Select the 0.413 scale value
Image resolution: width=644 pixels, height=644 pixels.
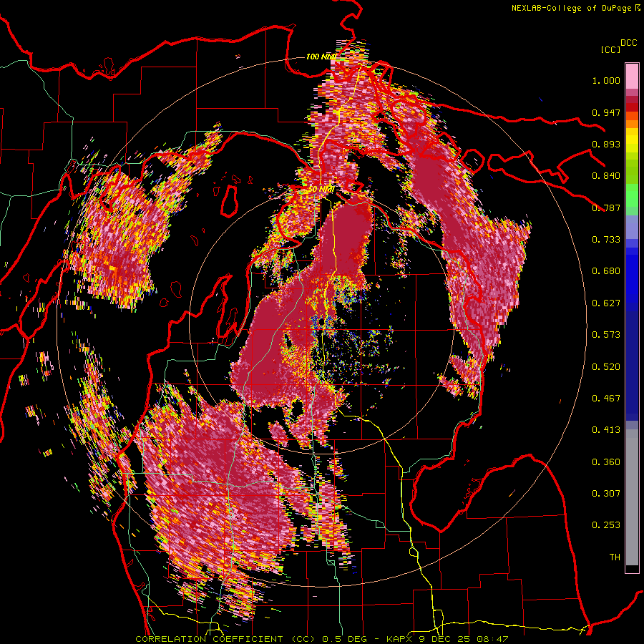[606, 430]
